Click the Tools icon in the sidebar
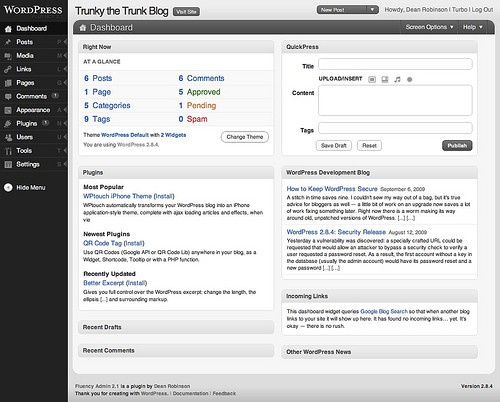The width and height of the screenshot is (500, 402). click(x=8, y=151)
